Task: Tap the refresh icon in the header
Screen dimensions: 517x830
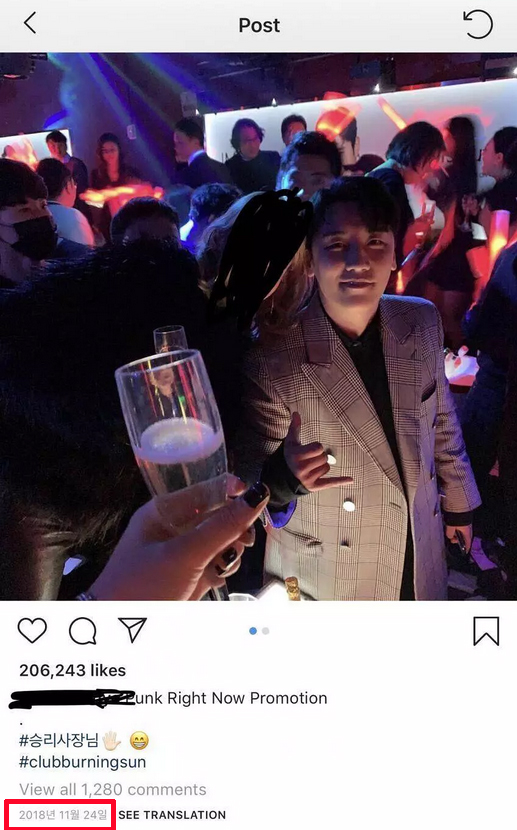Action: [478, 24]
